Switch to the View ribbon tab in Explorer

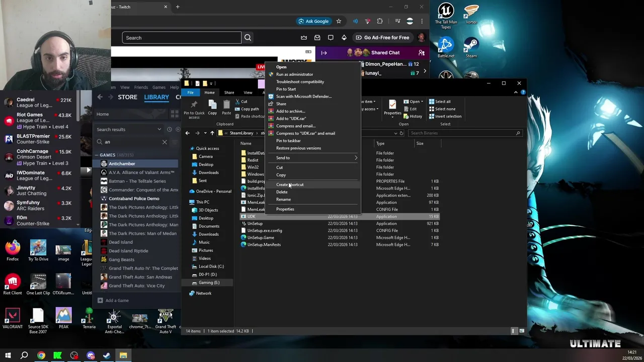(248, 93)
